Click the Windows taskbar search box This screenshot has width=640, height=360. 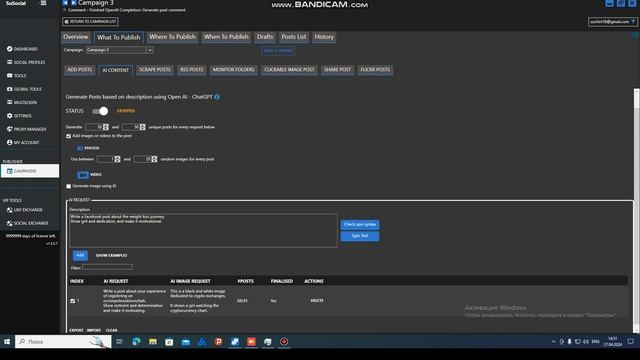coord(63,342)
